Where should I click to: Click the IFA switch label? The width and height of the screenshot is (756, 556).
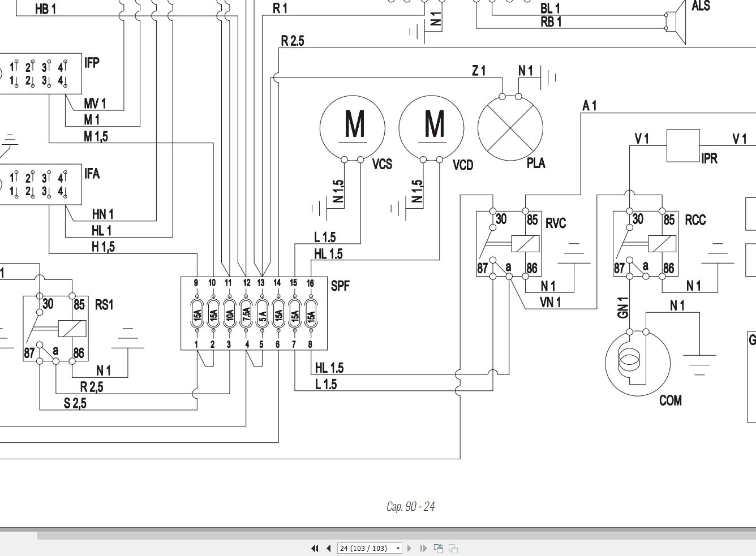click(92, 173)
